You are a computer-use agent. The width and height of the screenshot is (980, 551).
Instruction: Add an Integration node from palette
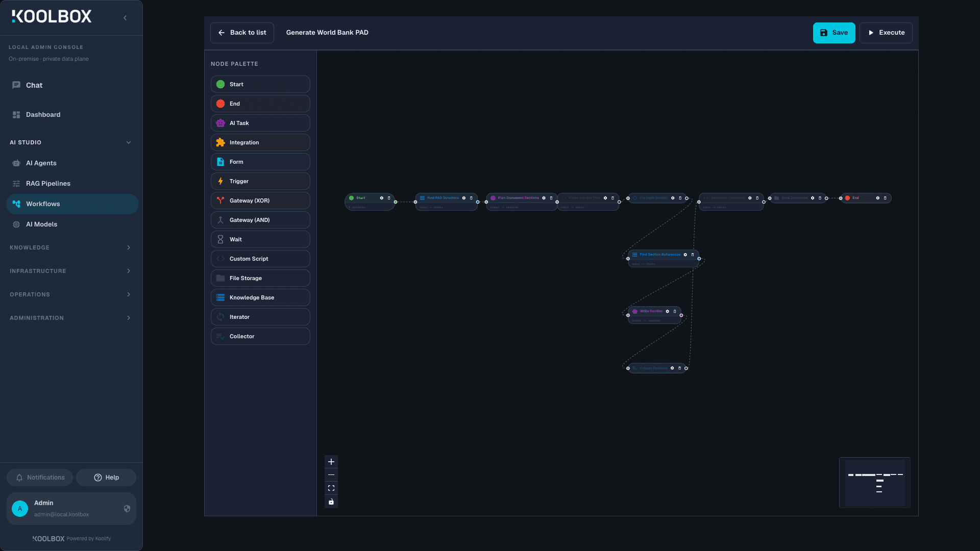click(x=260, y=142)
